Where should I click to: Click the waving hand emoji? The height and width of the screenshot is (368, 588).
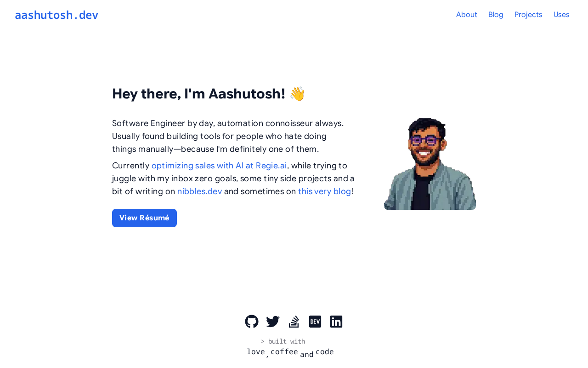[297, 94]
